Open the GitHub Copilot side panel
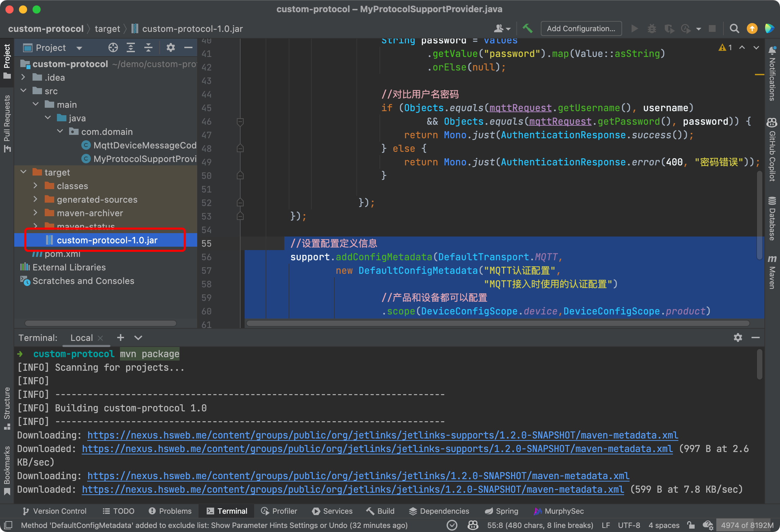 (x=772, y=149)
